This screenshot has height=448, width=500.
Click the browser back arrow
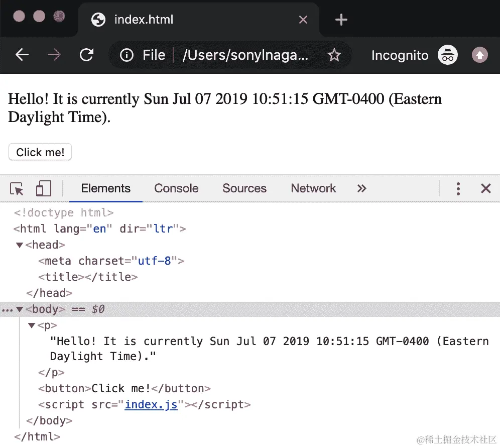point(22,55)
